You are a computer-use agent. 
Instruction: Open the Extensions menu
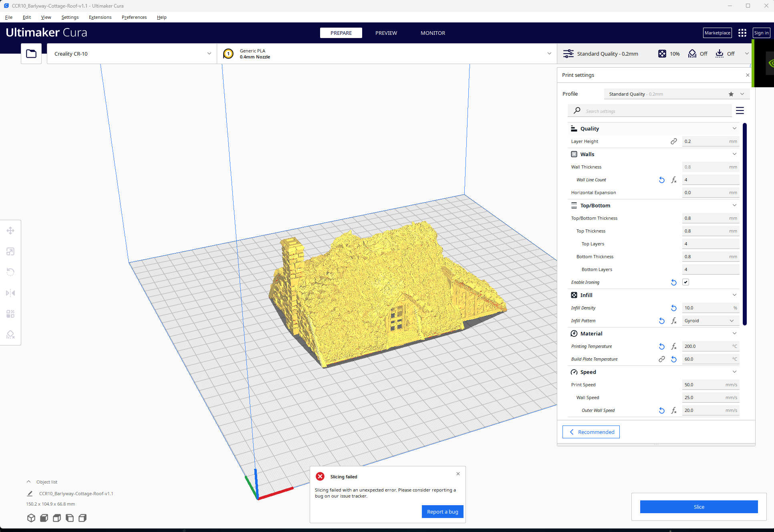100,17
